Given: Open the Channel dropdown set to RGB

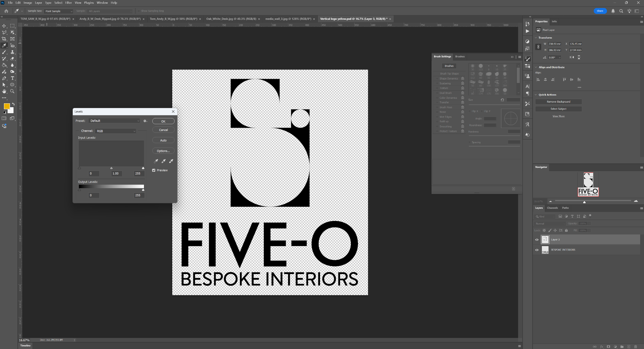Looking at the screenshot, I should [x=116, y=131].
